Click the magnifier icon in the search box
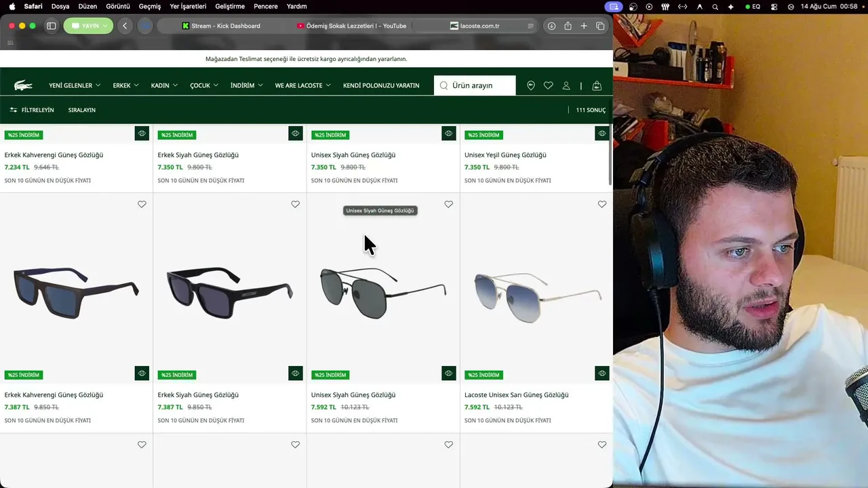 pos(443,85)
